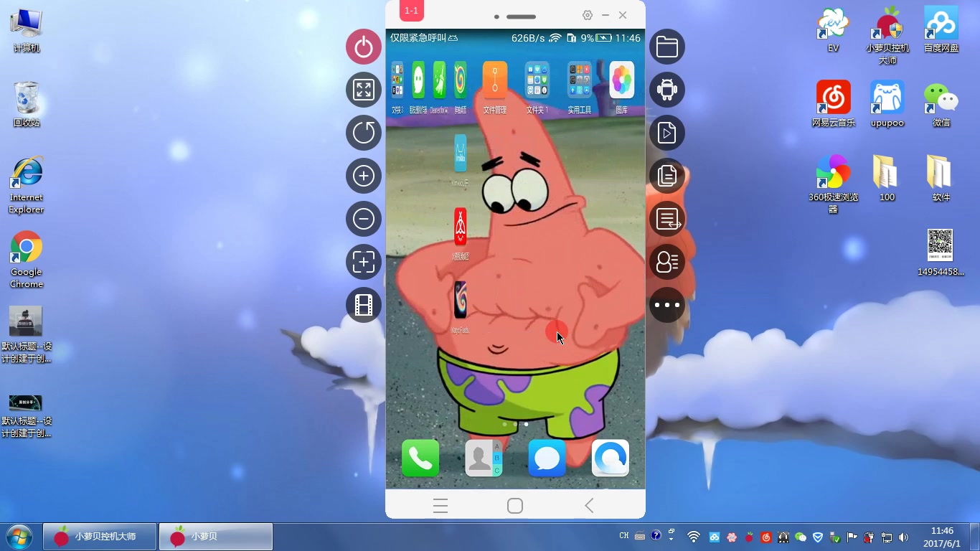The image size is (980, 551).
Task: Tap the phone's back arrow button
Action: [589, 506]
